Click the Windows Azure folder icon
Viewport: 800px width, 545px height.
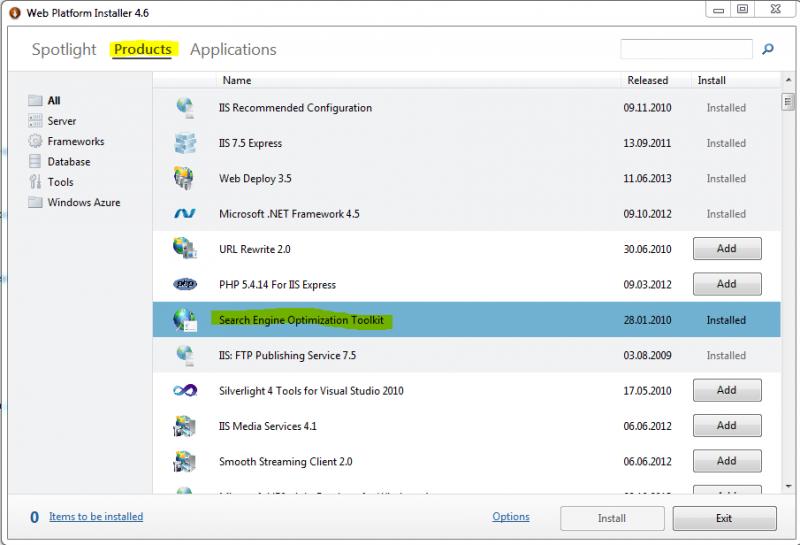click(35, 202)
